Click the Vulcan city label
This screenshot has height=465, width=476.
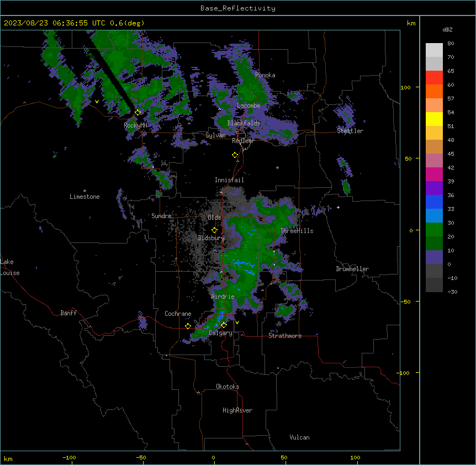coord(300,437)
